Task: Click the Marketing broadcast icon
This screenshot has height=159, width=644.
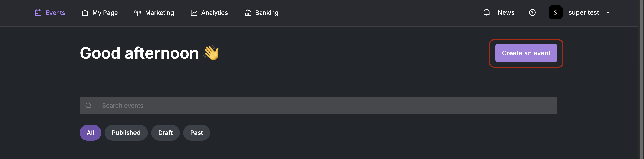Action: (x=137, y=12)
